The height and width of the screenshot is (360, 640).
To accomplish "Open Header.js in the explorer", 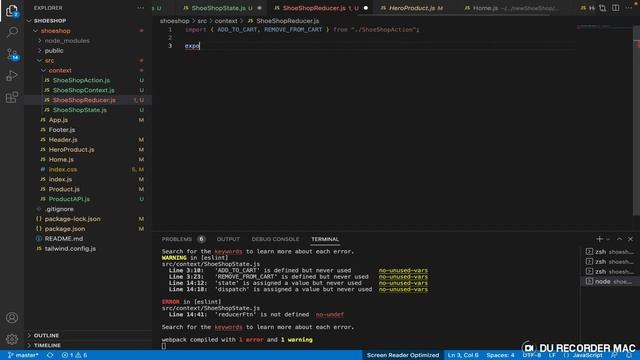I will [x=63, y=140].
